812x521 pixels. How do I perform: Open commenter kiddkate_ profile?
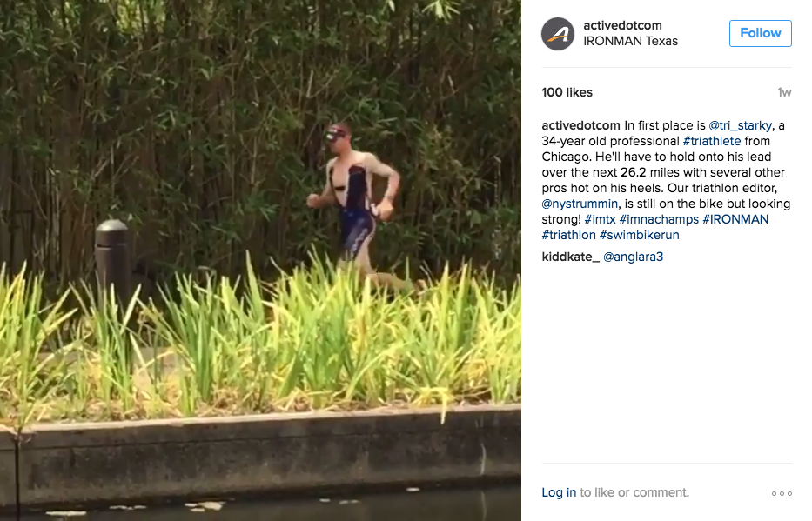(x=571, y=257)
